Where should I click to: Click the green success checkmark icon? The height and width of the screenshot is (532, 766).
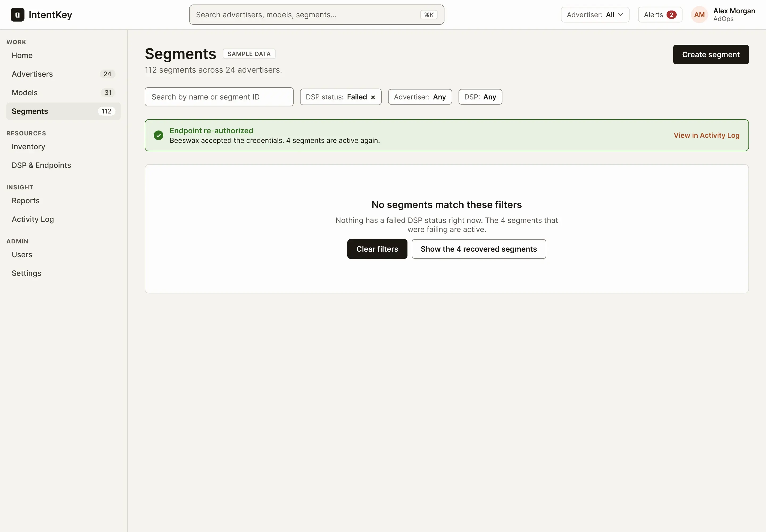tap(158, 135)
